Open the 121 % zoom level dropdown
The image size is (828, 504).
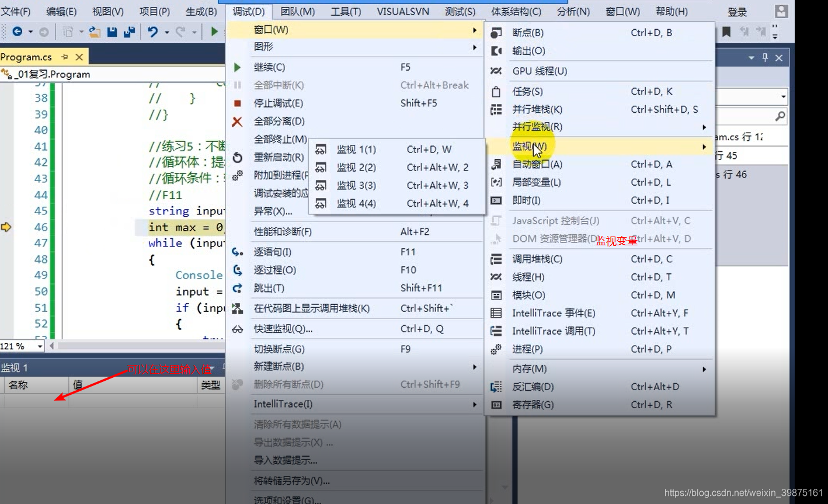pos(40,346)
